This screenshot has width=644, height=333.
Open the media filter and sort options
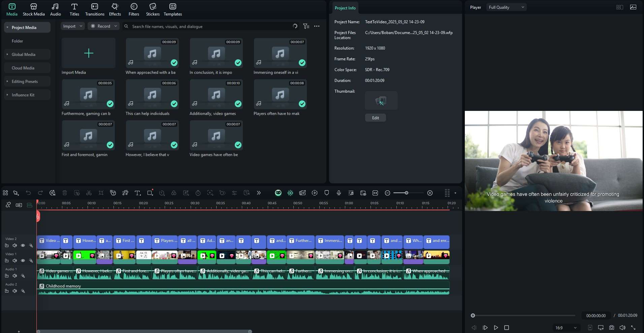[x=306, y=26]
